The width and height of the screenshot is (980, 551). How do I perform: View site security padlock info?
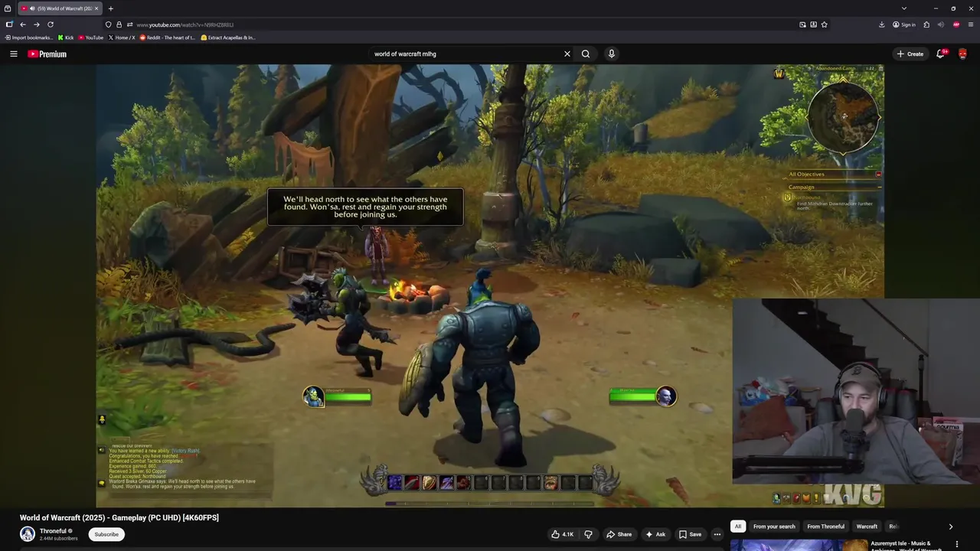point(119,24)
